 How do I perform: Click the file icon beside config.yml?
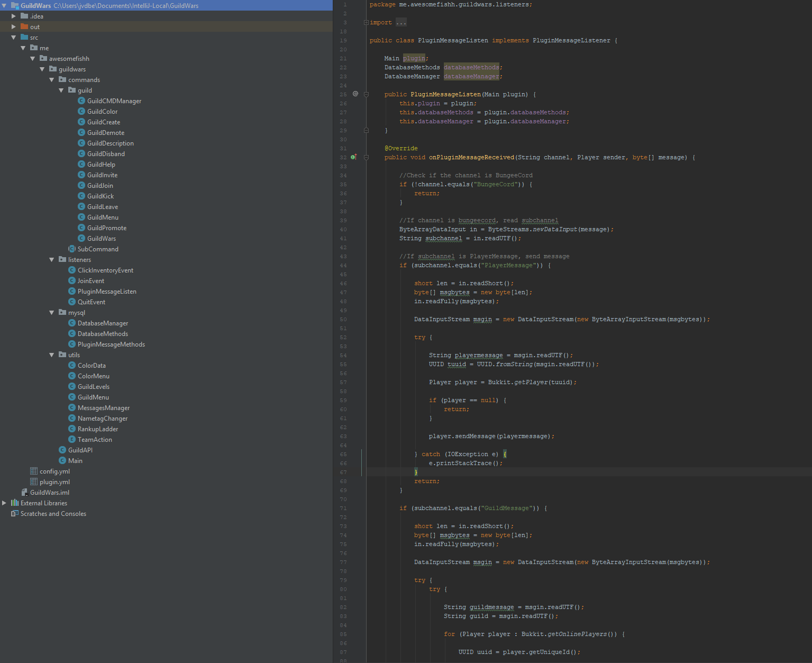tap(34, 471)
